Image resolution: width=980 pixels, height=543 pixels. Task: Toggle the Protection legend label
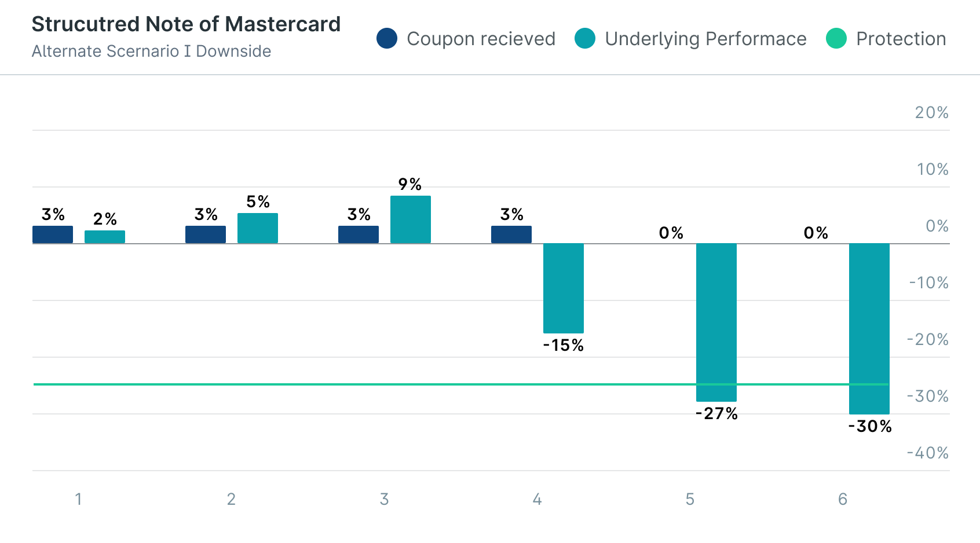[x=901, y=39]
